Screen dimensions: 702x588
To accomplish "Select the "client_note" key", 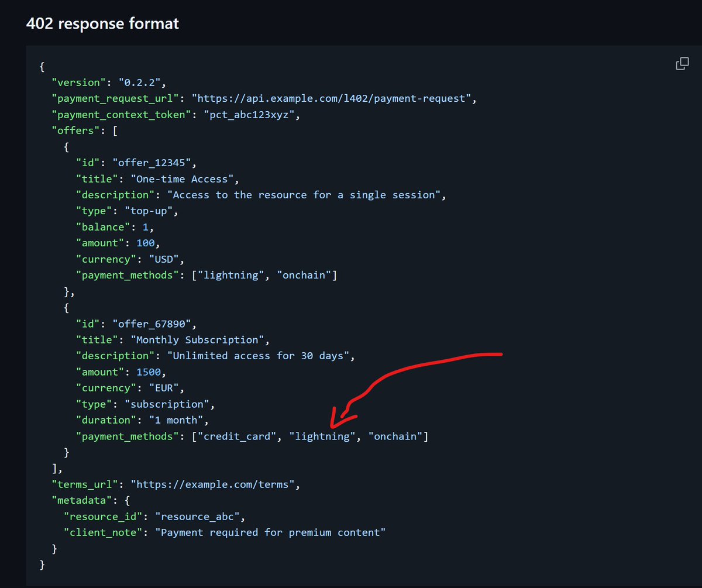I will (x=103, y=533).
